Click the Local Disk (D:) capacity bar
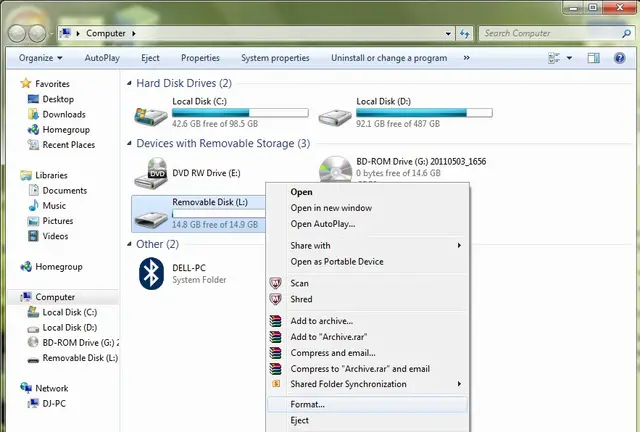Viewport: 640px width, 432px height. point(424,113)
